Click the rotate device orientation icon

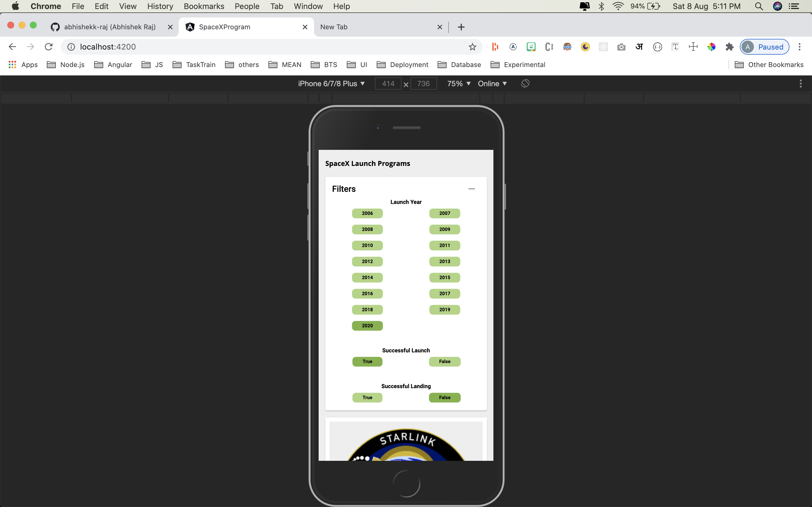click(x=525, y=83)
